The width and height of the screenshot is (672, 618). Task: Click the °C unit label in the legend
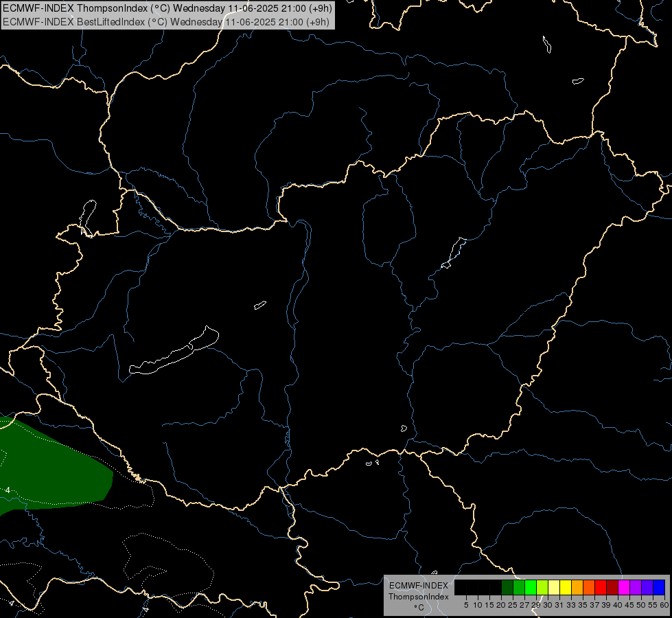coord(419,608)
